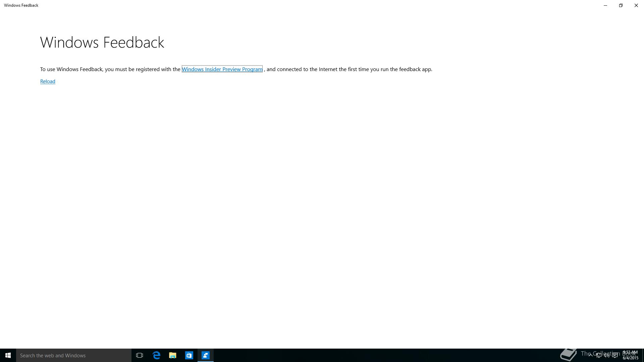The width and height of the screenshot is (644, 362).
Task: Minimize the Windows Feedback window
Action: 605,5
